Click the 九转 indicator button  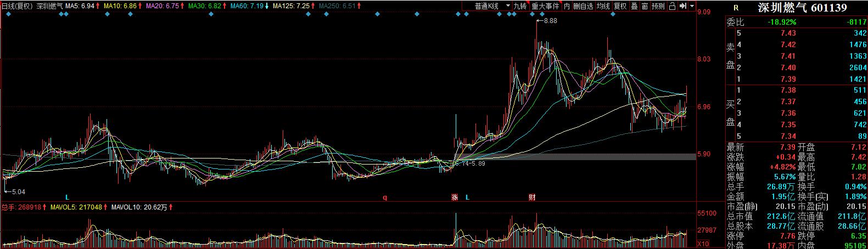[x=520, y=6]
